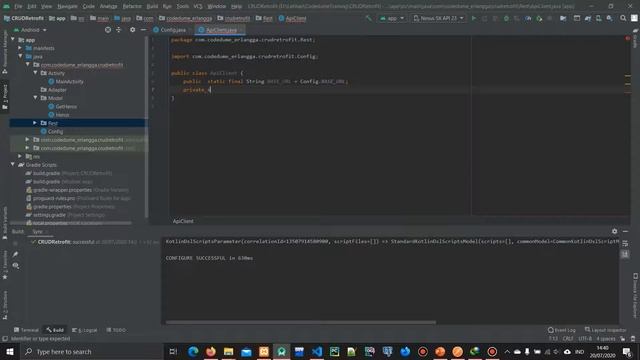Toggle soft-wrap icon in build output
640x360 pixels.
pyautogui.click(x=625, y=244)
